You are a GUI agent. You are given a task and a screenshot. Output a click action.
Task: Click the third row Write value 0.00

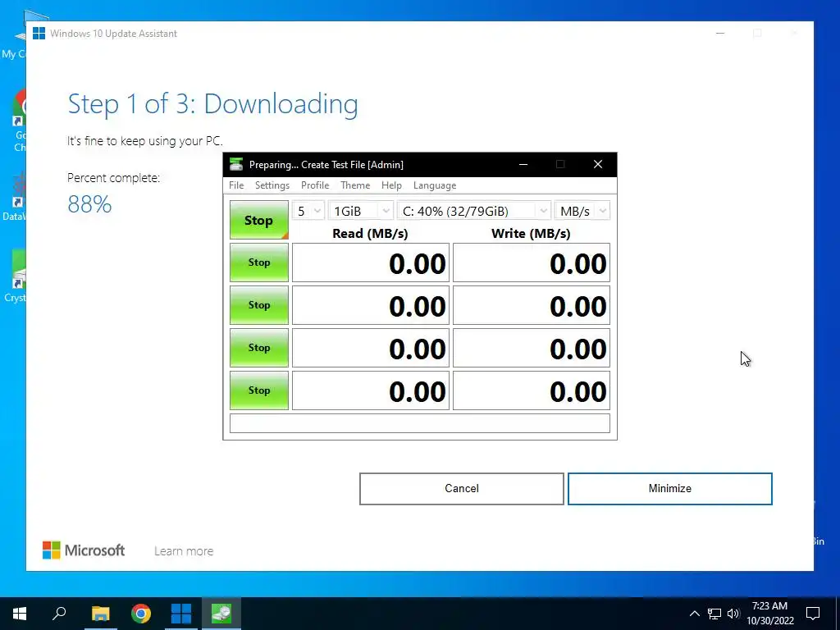[x=532, y=348]
